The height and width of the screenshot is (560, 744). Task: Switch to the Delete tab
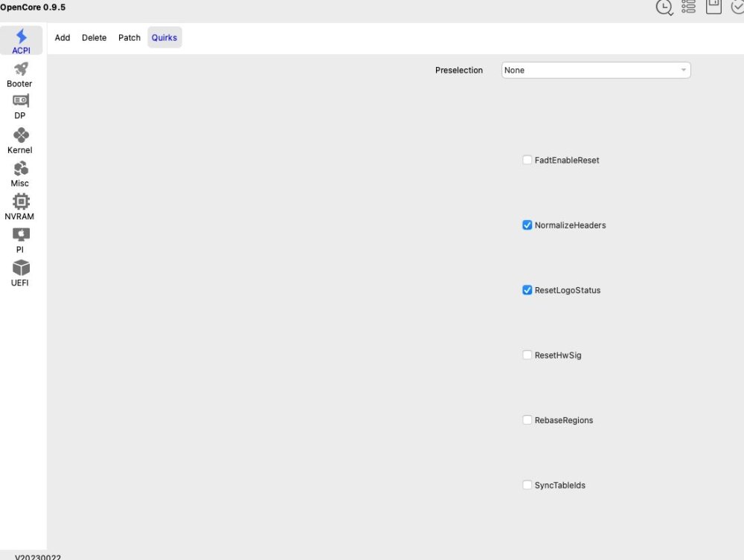(94, 37)
